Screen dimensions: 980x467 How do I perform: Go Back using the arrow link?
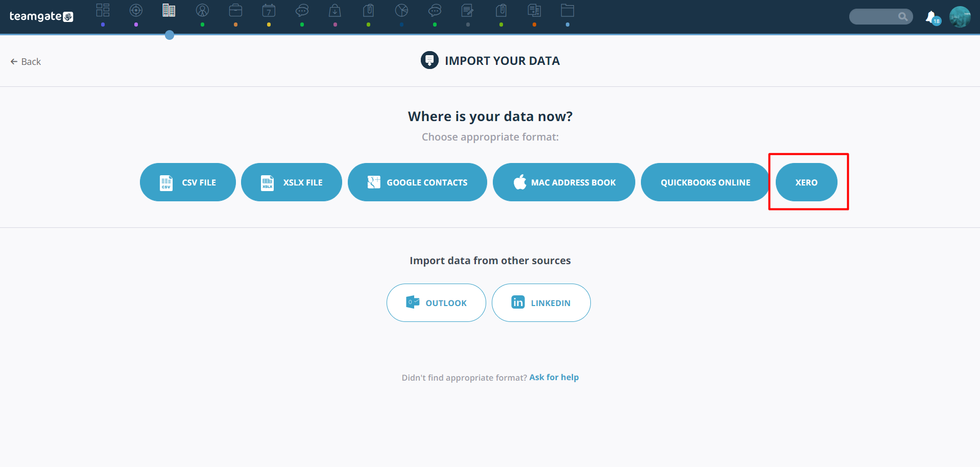click(26, 61)
